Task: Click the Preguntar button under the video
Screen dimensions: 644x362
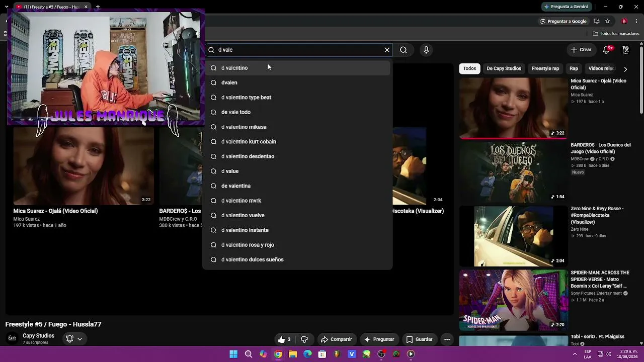Action: point(379,339)
